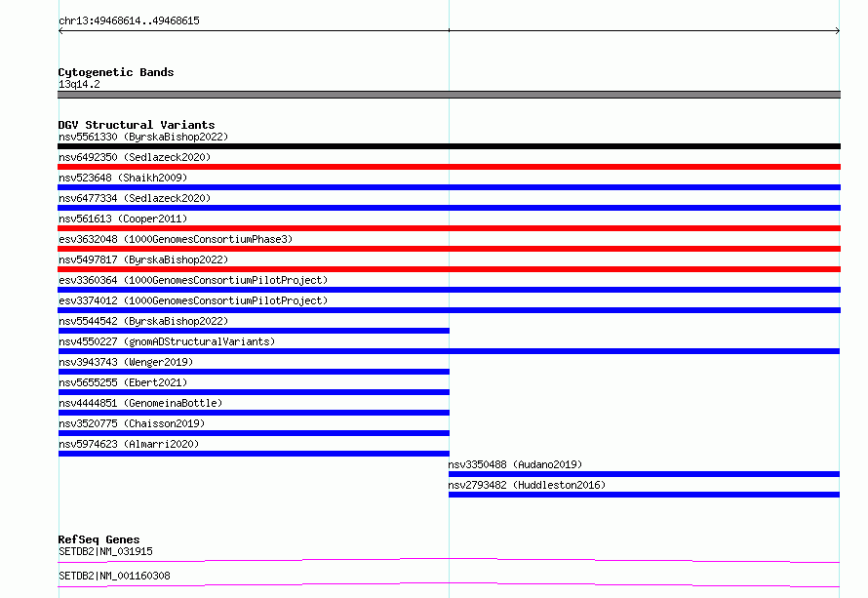Click the chr13:49468614..49468615 coordinate label
The height and width of the screenshot is (598, 868).
click(x=129, y=21)
